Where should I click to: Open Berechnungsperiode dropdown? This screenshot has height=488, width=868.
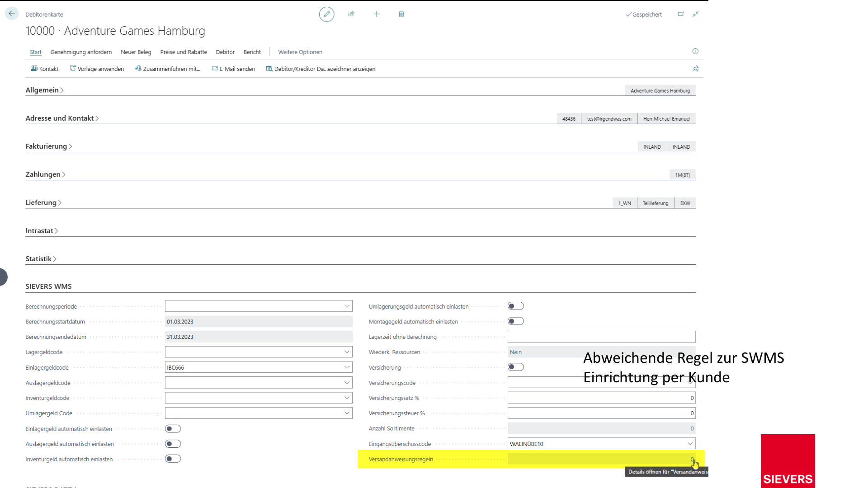point(347,306)
